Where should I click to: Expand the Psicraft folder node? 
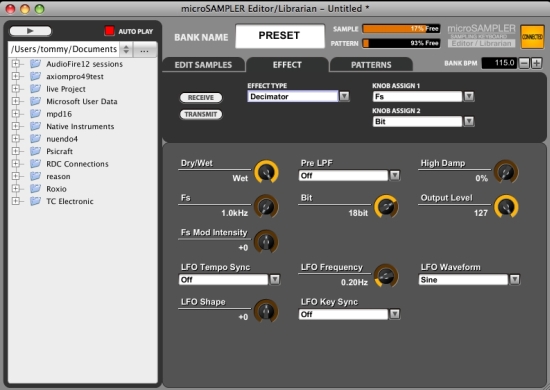click(x=15, y=151)
